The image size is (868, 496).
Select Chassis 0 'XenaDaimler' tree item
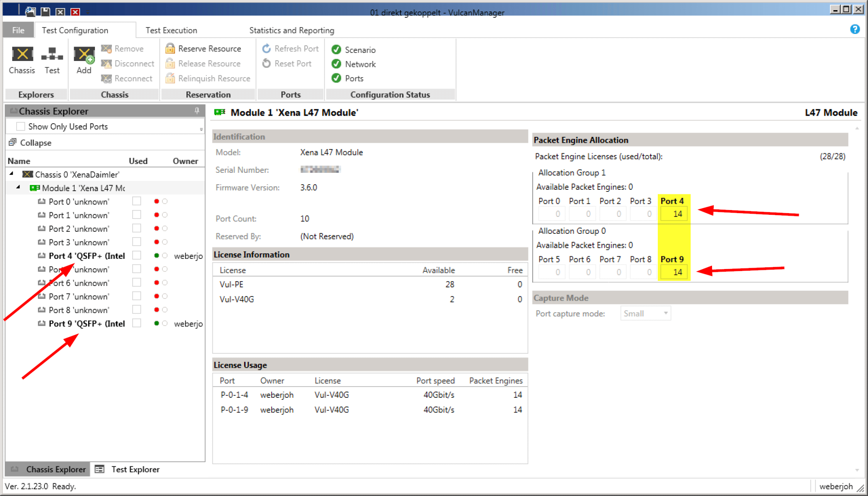coord(77,175)
